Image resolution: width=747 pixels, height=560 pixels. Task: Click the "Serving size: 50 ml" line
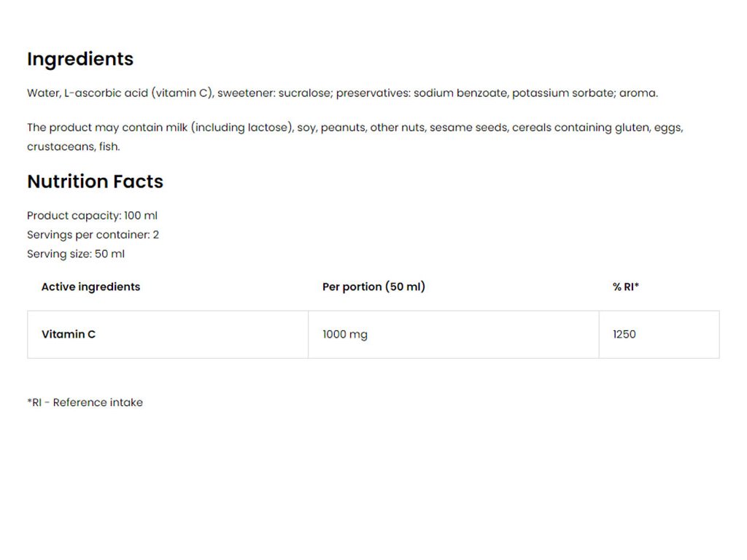click(76, 254)
